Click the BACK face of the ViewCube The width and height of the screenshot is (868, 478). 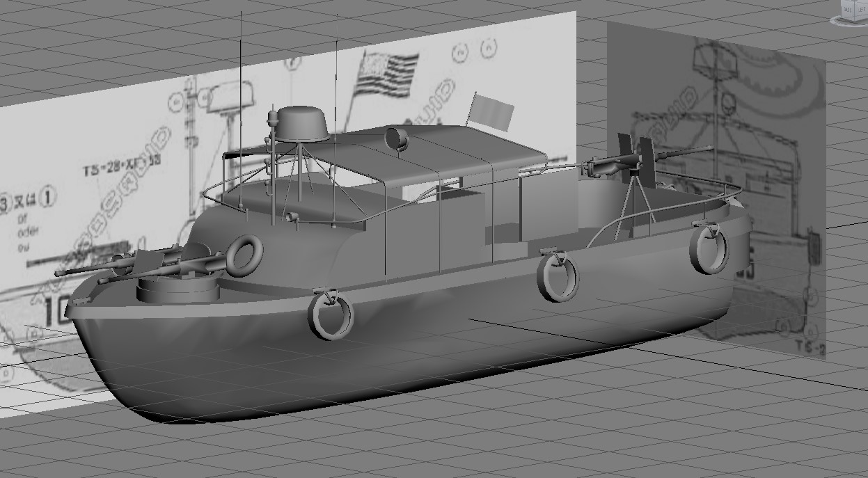coord(849,10)
